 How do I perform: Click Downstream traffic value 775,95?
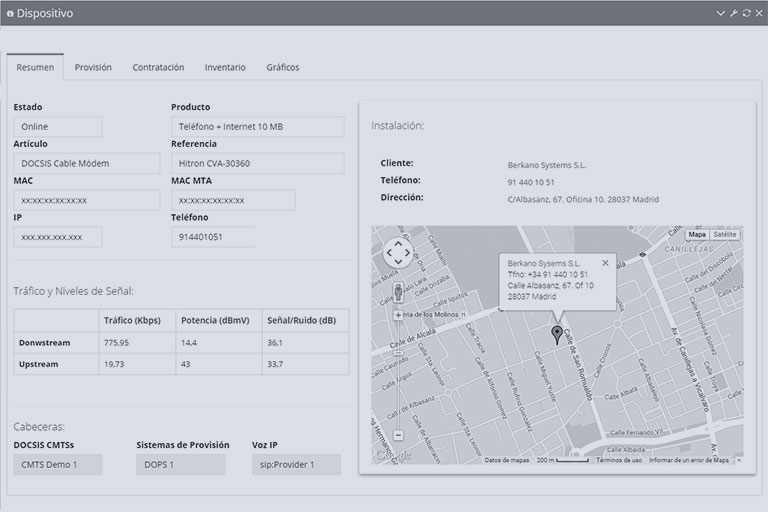click(116, 342)
